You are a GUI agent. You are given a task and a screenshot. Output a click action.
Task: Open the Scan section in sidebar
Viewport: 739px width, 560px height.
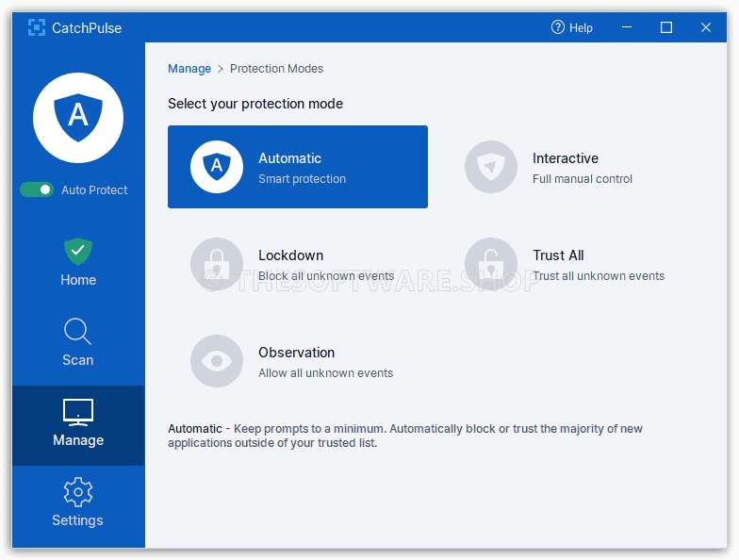pos(78,343)
